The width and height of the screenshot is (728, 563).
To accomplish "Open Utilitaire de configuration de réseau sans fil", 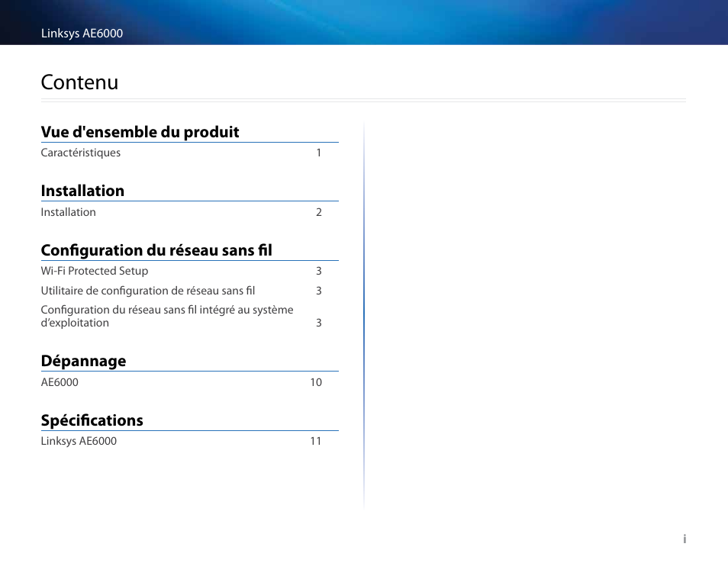I will pyautogui.click(x=147, y=291).
